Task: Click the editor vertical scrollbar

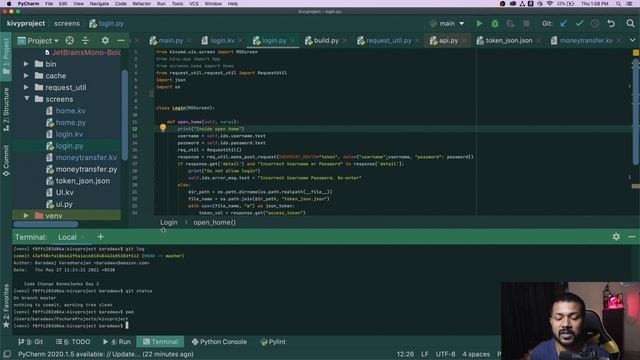Action: (635, 112)
